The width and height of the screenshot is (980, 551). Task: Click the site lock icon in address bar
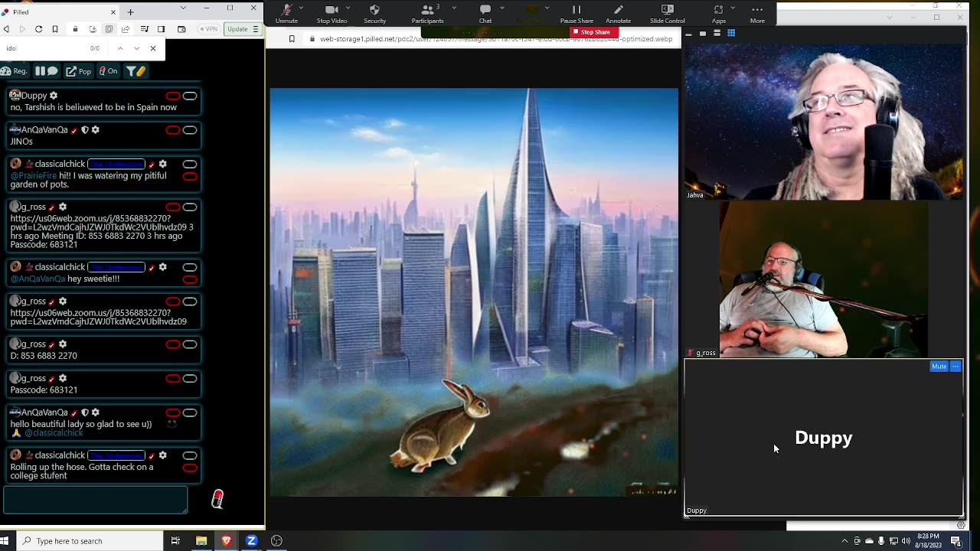coord(75,29)
